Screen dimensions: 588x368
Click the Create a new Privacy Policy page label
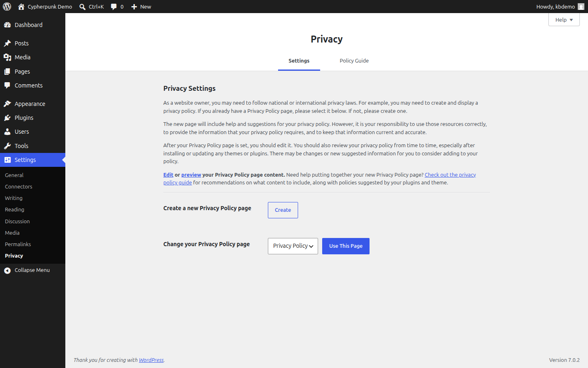pos(207,208)
